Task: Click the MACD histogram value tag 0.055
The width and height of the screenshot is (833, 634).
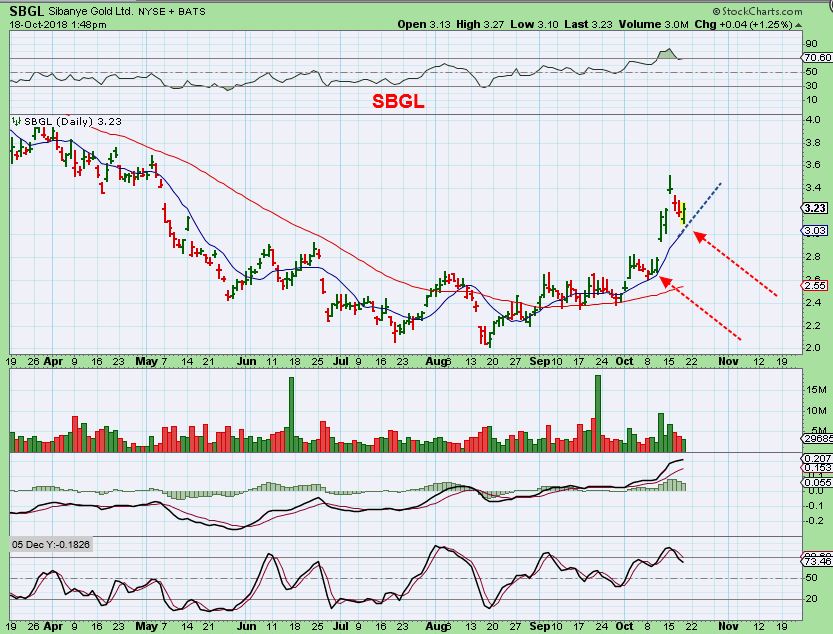Action: [x=817, y=482]
